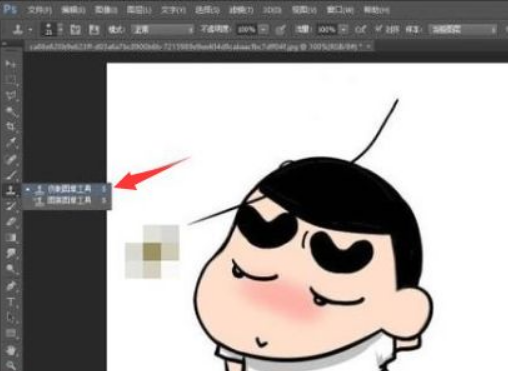The height and width of the screenshot is (371, 508).
Task: Open the 编辑(E) menu
Action: click(x=73, y=10)
